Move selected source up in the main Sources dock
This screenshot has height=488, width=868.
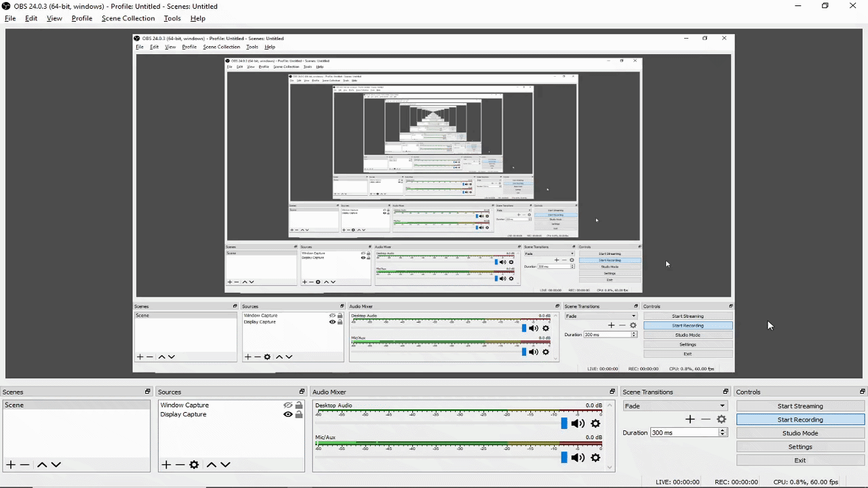pos(211,464)
